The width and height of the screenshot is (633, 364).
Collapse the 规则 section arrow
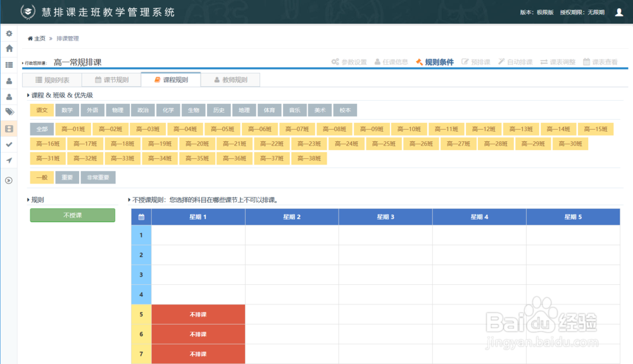coord(28,200)
